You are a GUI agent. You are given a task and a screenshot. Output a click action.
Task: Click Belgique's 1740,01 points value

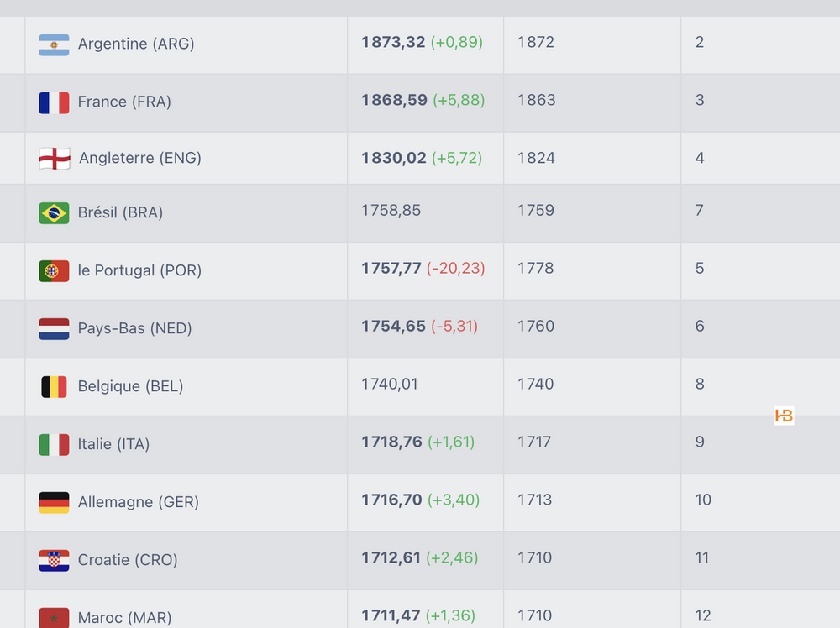[390, 384]
